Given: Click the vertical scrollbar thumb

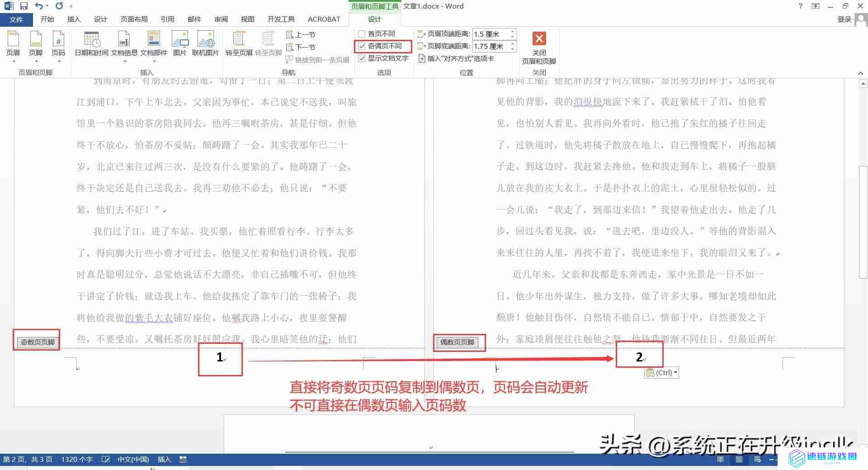Looking at the screenshot, I should (863, 222).
